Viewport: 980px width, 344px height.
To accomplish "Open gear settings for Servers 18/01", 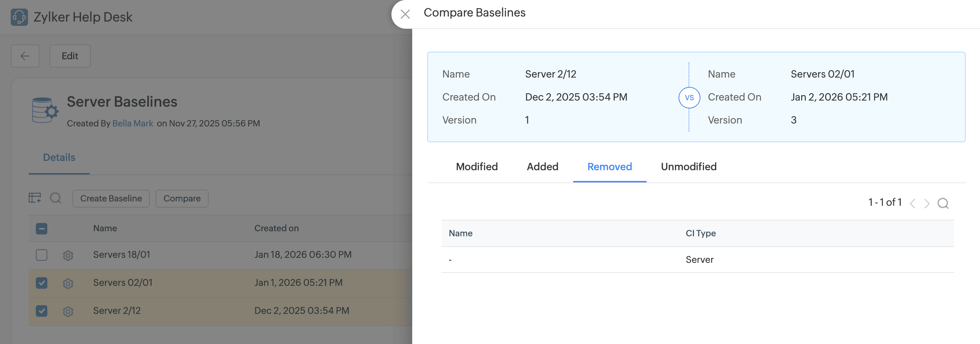I will point(68,255).
